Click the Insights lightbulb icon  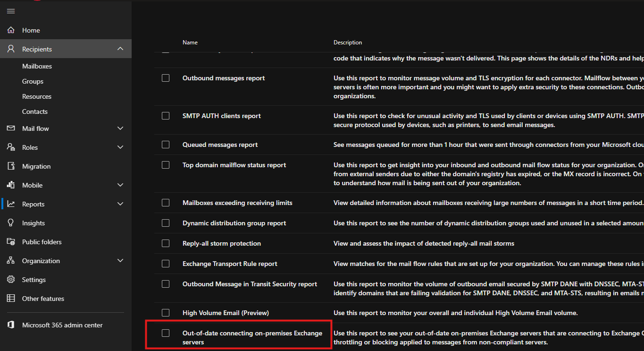11,223
